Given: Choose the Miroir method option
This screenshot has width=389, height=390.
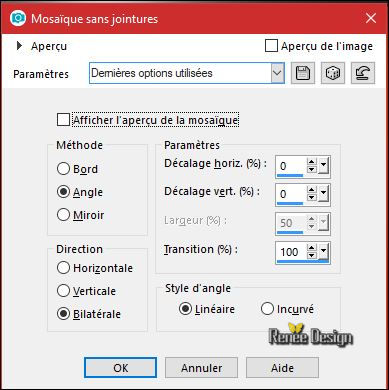Looking at the screenshot, I should [63, 215].
